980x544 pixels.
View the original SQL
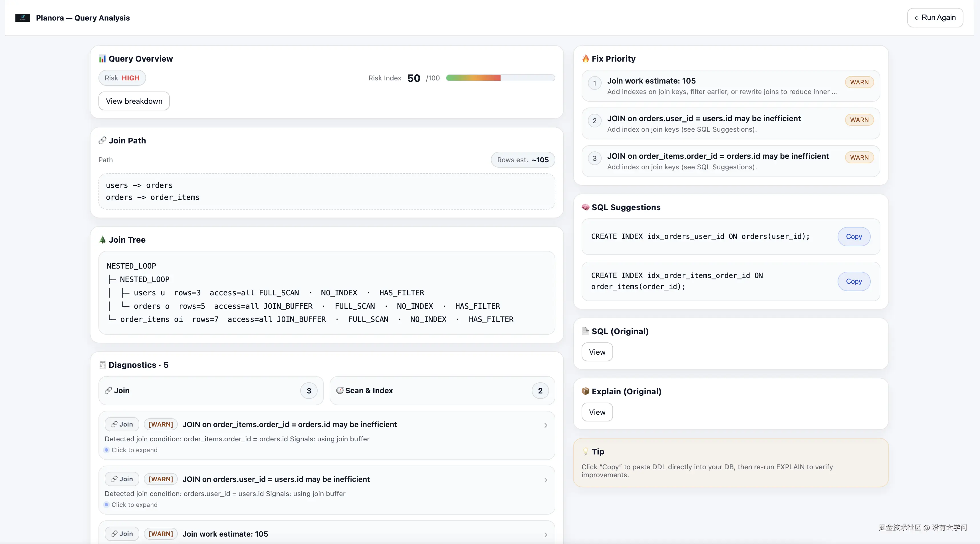coord(597,352)
